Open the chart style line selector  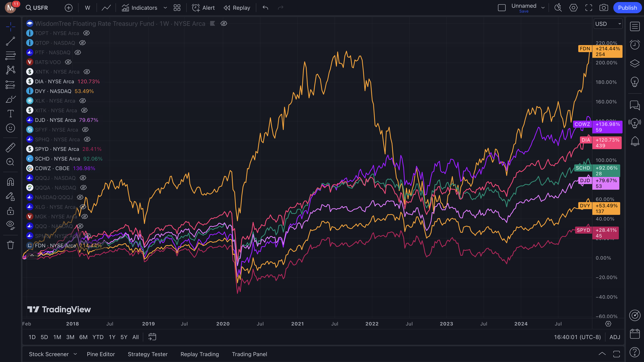(x=106, y=8)
